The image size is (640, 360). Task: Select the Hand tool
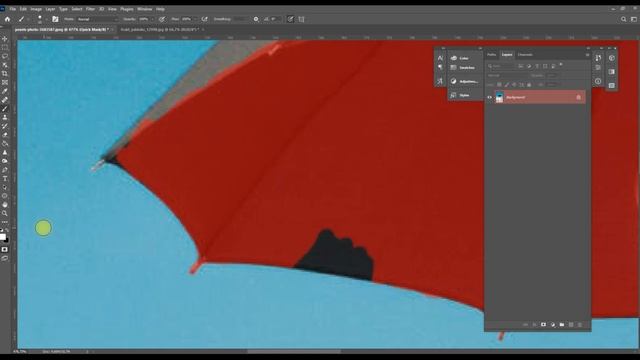(x=5, y=204)
